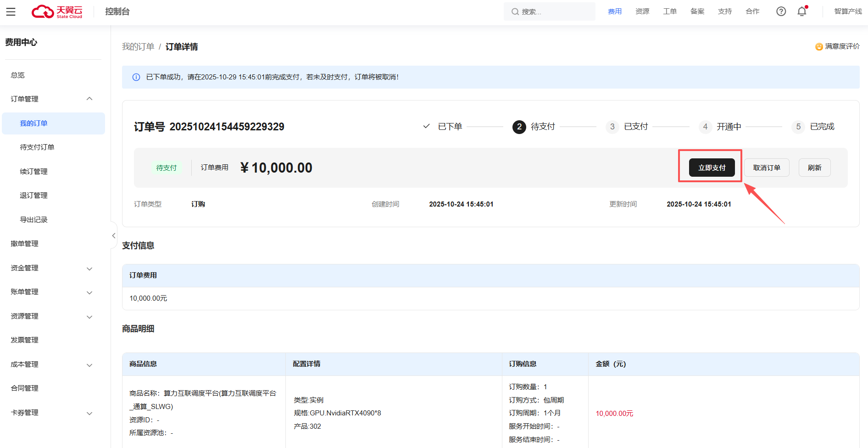Click the satisfaction rating smiley icon
This screenshot has height=448, width=868.
click(x=818, y=46)
